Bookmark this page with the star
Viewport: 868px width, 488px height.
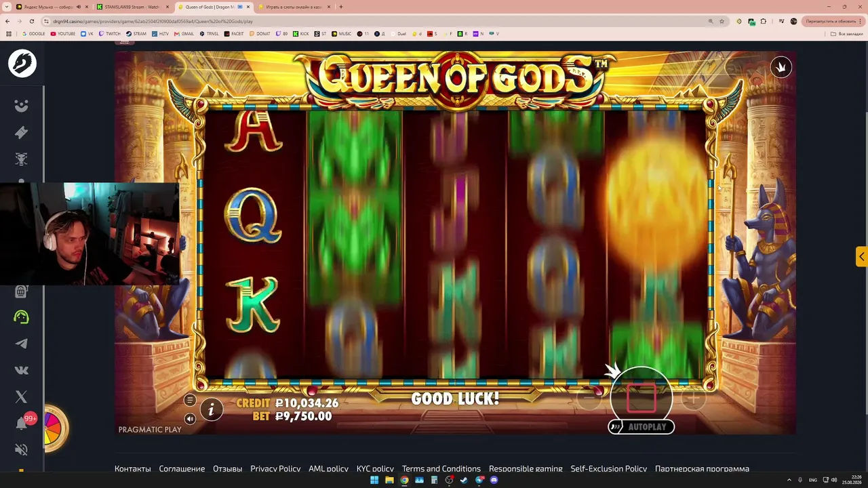(722, 21)
